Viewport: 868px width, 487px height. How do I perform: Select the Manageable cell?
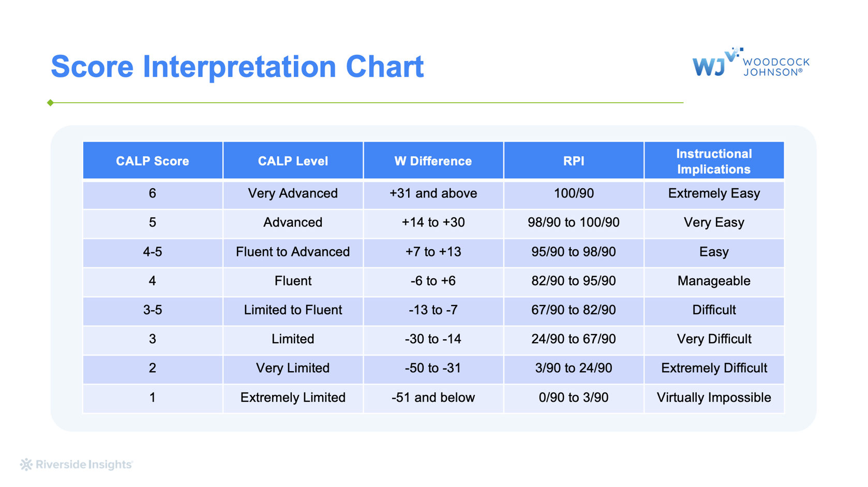pyautogui.click(x=714, y=281)
